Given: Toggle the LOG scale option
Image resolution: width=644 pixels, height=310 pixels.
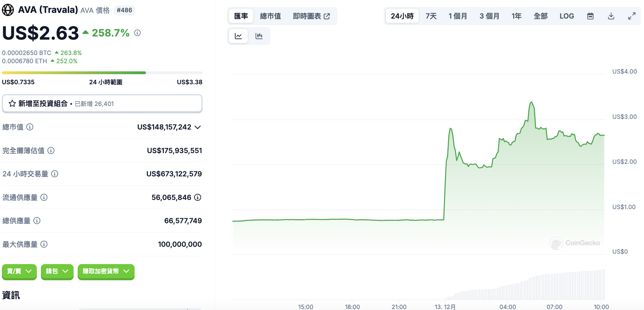Looking at the screenshot, I should pos(567,16).
